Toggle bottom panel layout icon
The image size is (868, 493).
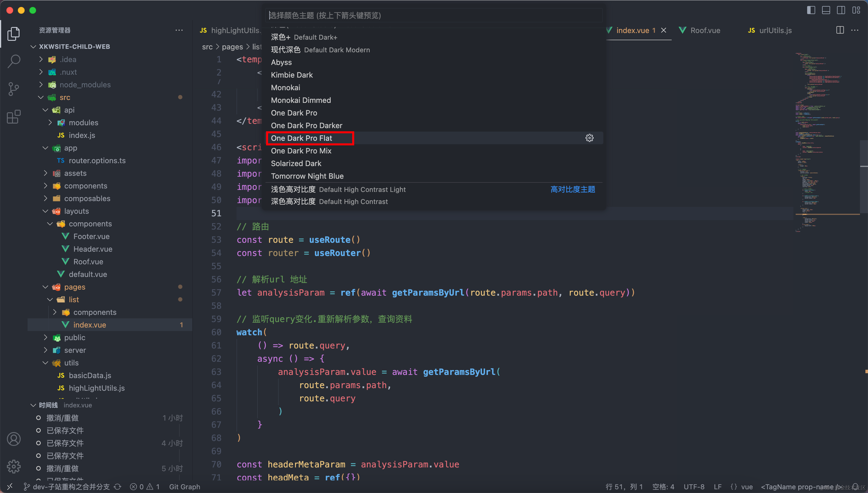[x=826, y=10]
